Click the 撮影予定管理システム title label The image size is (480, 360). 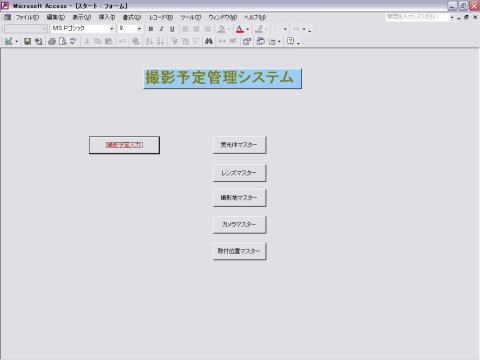pos(222,78)
